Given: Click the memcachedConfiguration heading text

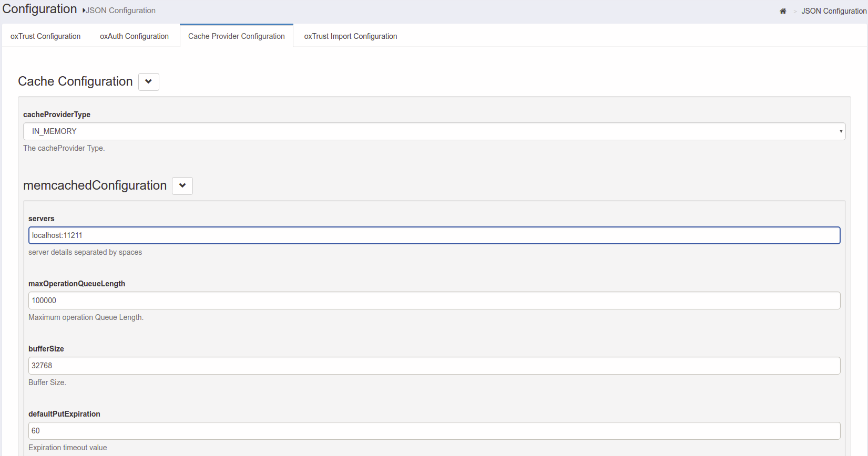Looking at the screenshot, I should tap(95, 185).
